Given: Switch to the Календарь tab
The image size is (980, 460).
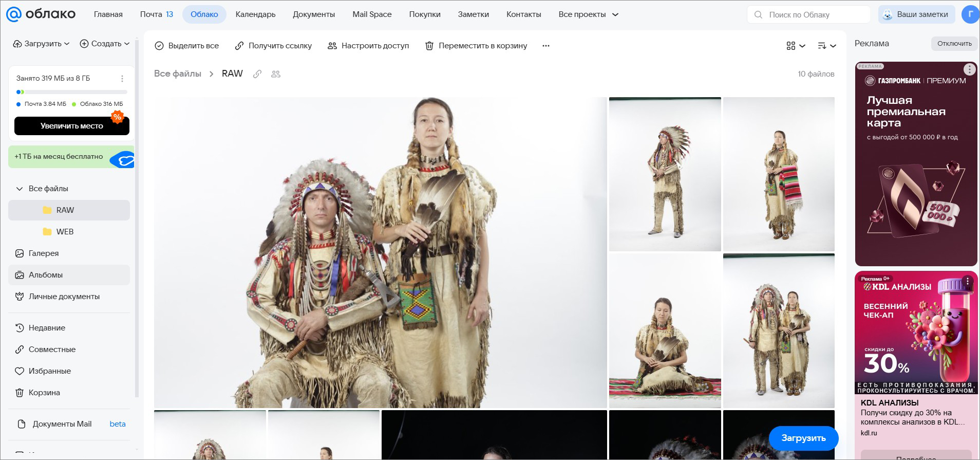Looking at the screenshot, I should point(255,14).
